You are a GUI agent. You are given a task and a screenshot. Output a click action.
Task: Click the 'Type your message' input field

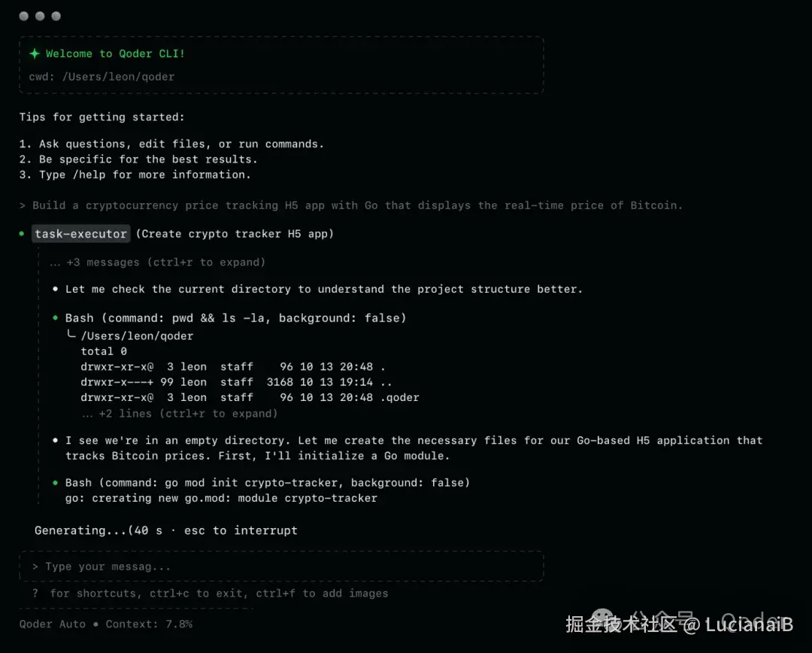pos(281,566)
